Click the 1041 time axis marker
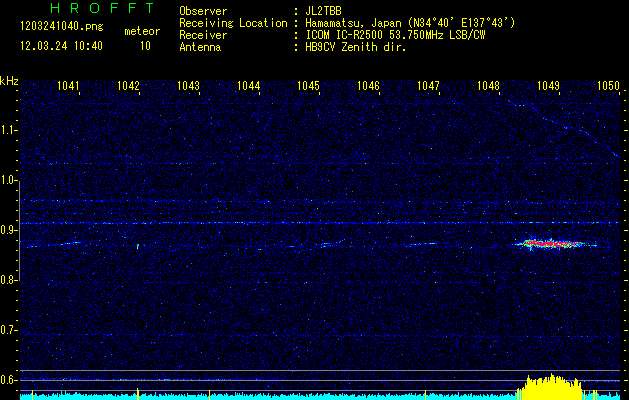Viewport: 629px width, 400px height. 68,86
